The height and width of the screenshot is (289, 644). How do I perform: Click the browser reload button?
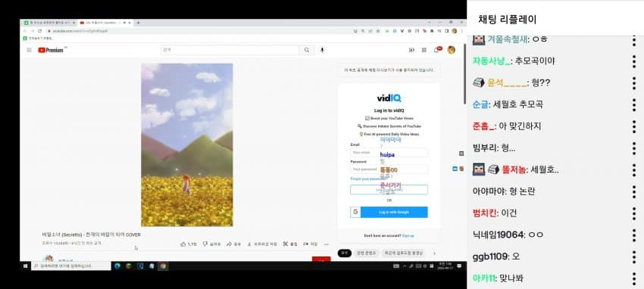tap(40, 31)
